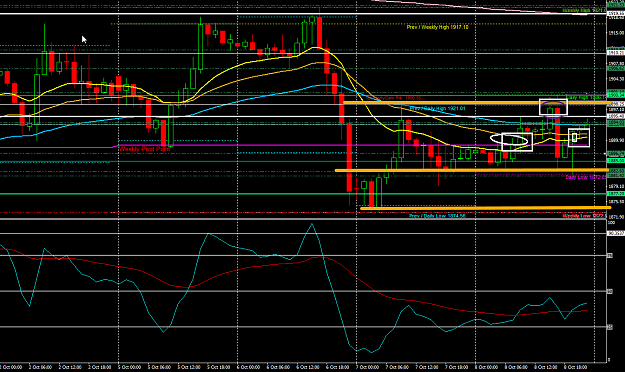Screen dimensions: 625x372
Task: Click the 8 Oct 12:00 time label
Action: click(546, 367)
